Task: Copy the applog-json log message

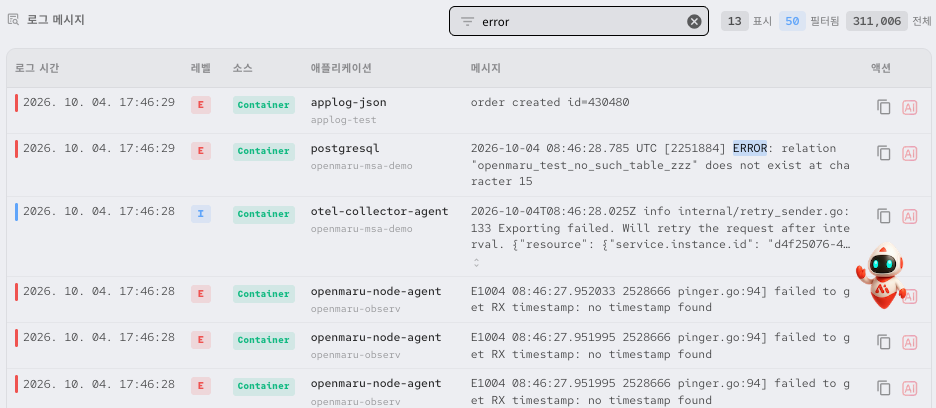Action: (x=883, y=107)
